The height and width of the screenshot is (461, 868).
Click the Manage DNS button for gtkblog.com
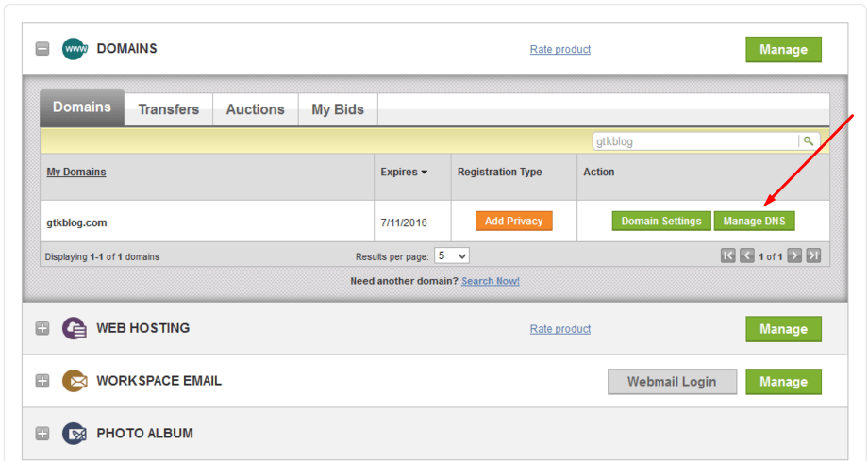pyautogui.click(x=754, y=221)
